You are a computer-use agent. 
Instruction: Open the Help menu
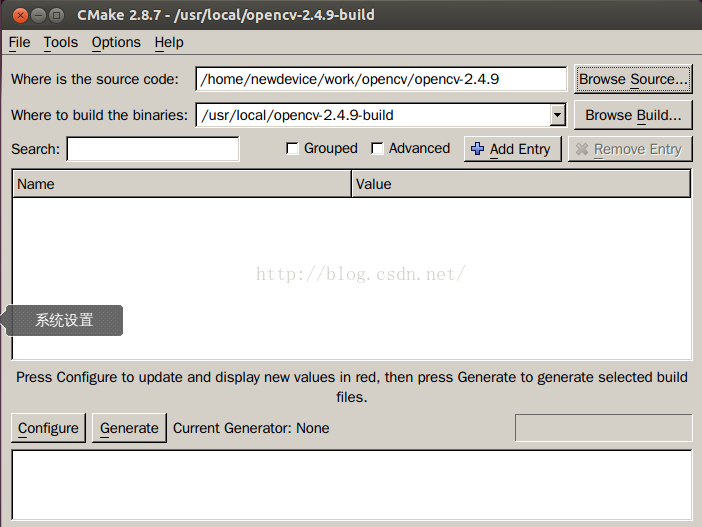tap(169, 43)
